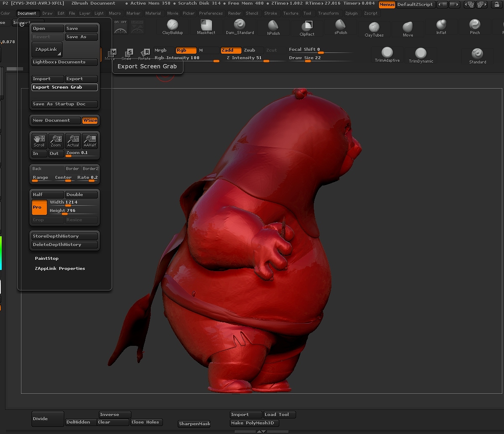
Task: Click Save As Startup Doc
Action: pos(65,104)
